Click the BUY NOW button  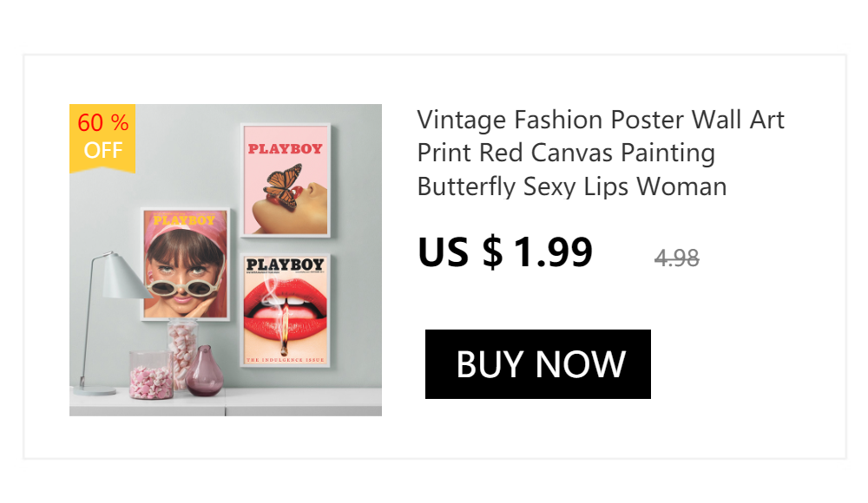538,364
